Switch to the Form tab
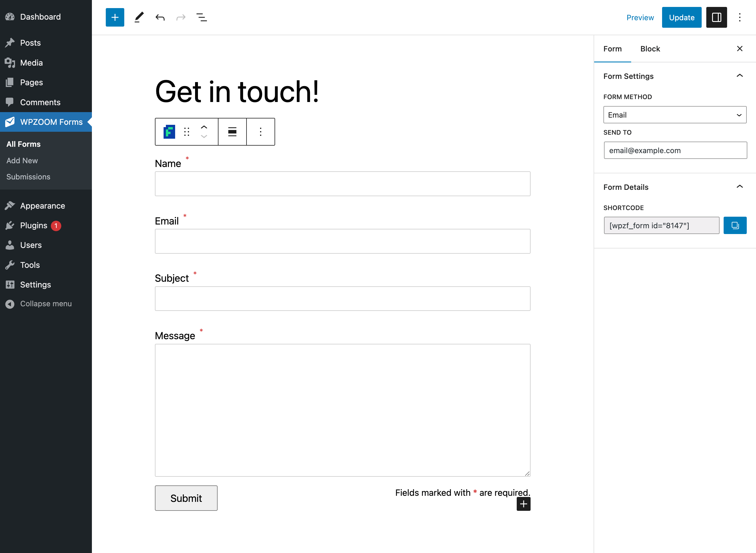This screenshot has height=553, width=756. coord(612,49)
